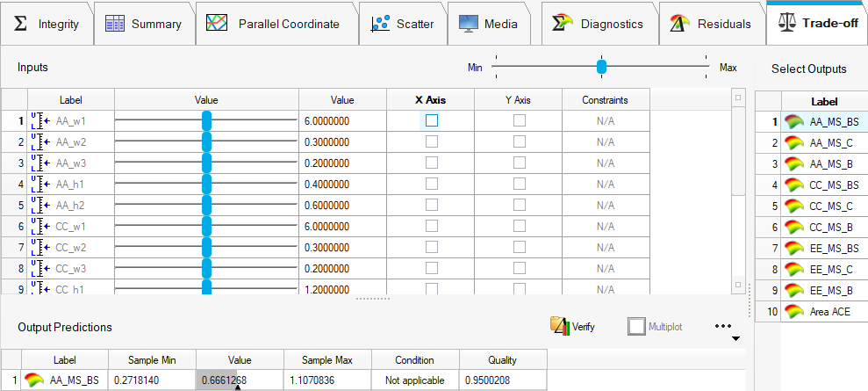Image resolution: width=868 pixels, height=391 pixels.
Task: Open the three-dots options dropdown
Action: pos(723,326)
